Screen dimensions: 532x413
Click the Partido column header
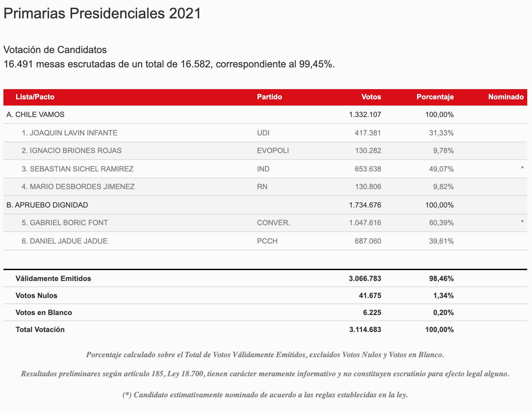pyautogui.click(x=269, y=97)
